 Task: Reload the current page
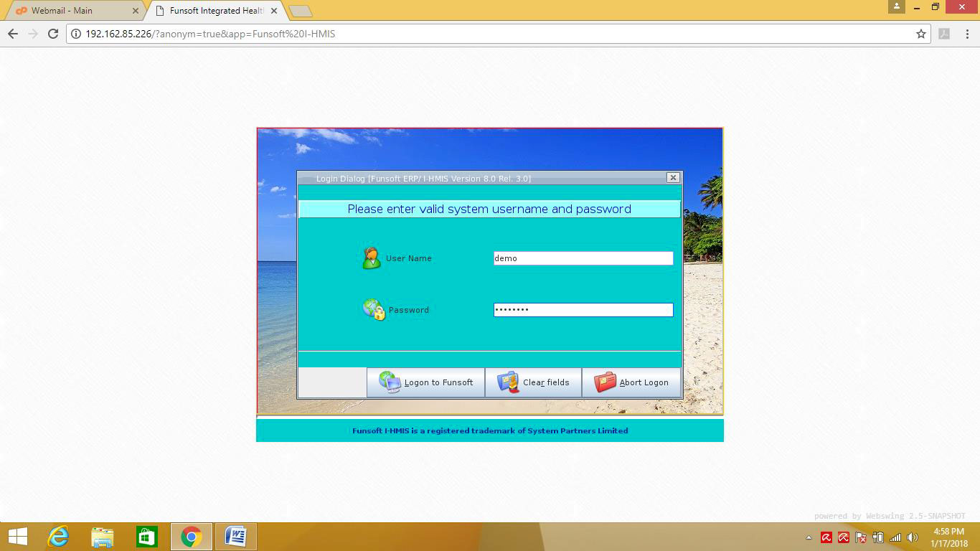coord(52,34)
